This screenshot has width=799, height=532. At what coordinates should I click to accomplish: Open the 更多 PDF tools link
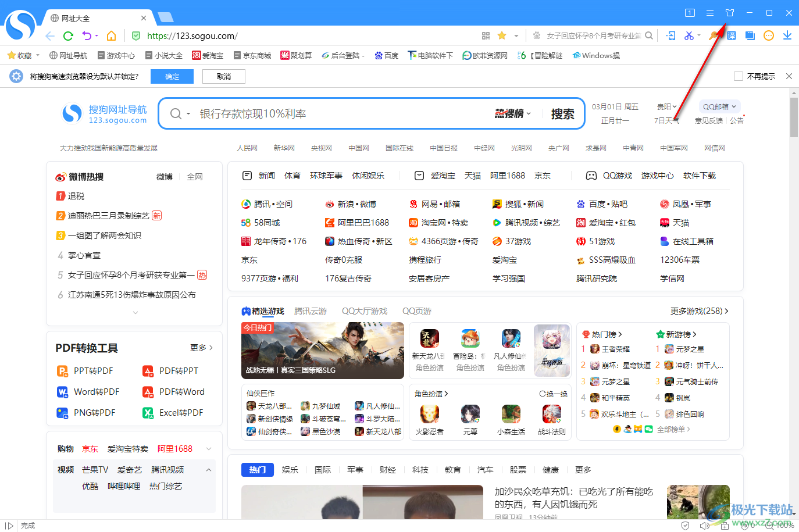[x=202, y=348]
